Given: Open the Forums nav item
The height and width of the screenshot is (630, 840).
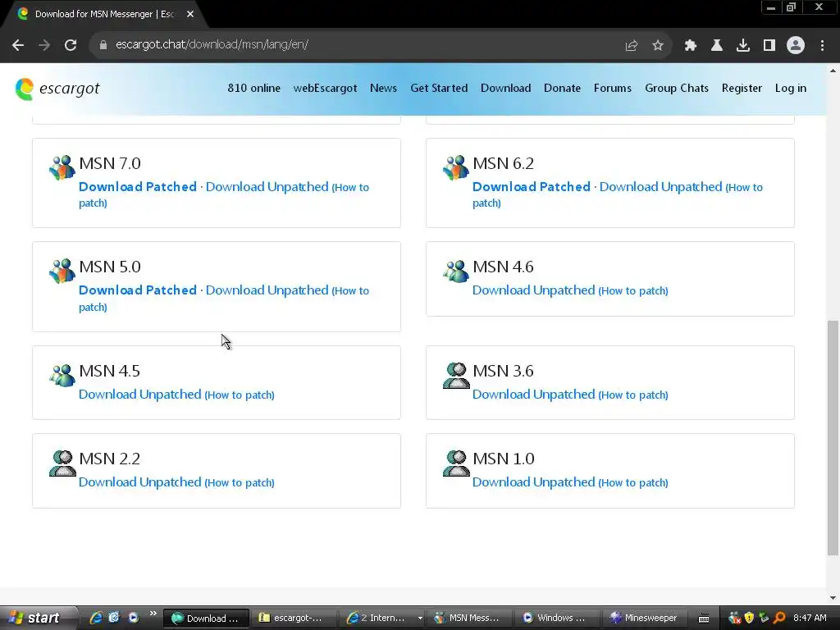Looking at the screenshot, I should click(612, 89).
